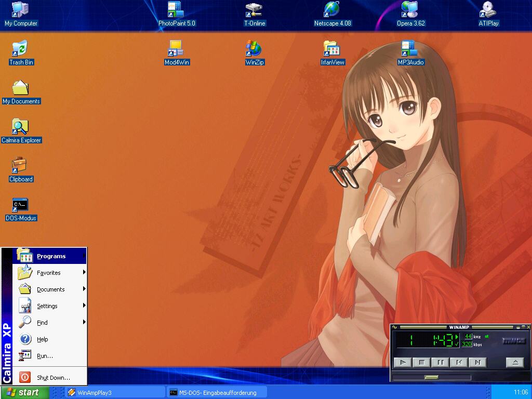The image size is (532, 399).
Task: Select the DOS-Modus desktop shortcut
Action: coord(21,209)
